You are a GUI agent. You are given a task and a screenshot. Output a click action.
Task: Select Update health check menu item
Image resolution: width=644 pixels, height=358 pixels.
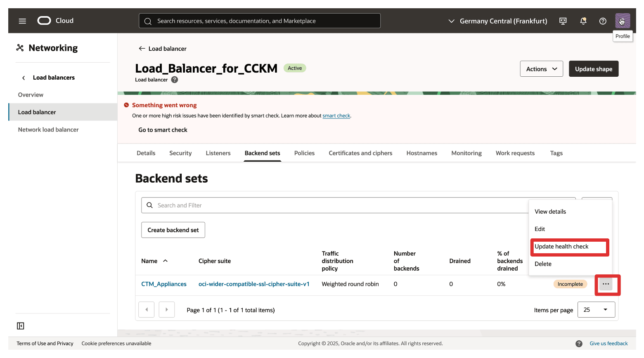pos(570,247)
